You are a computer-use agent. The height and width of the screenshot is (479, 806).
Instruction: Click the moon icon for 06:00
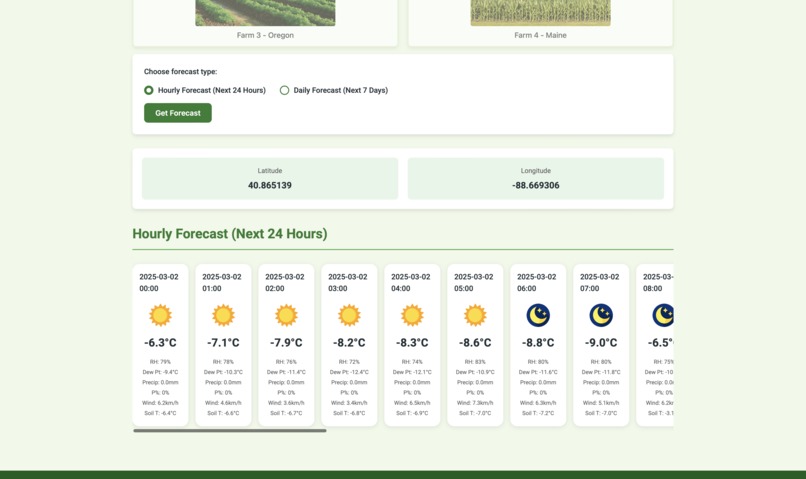click(x=538, y=315)
